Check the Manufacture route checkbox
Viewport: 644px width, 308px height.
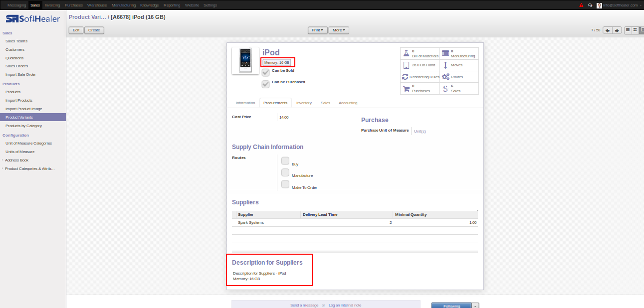tap(285, 172)
